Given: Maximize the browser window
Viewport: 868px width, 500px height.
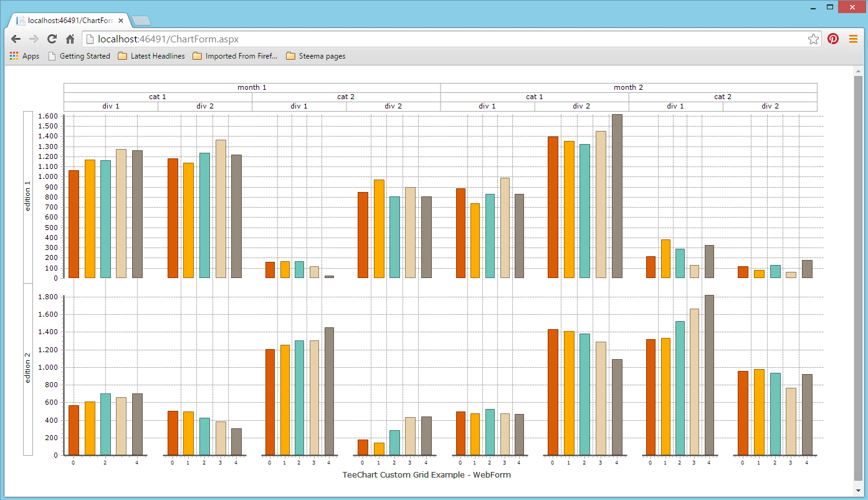Looking at the screenshot, I should coord(830,7).
